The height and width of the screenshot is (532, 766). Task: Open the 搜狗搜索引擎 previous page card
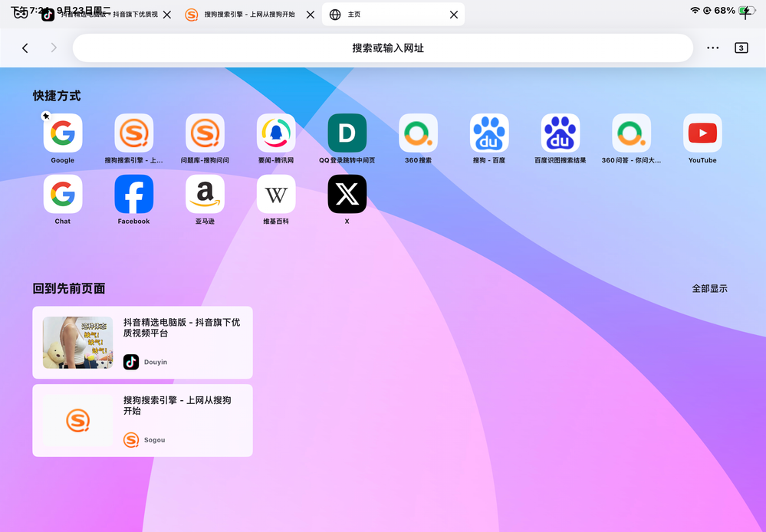(143, 420)
